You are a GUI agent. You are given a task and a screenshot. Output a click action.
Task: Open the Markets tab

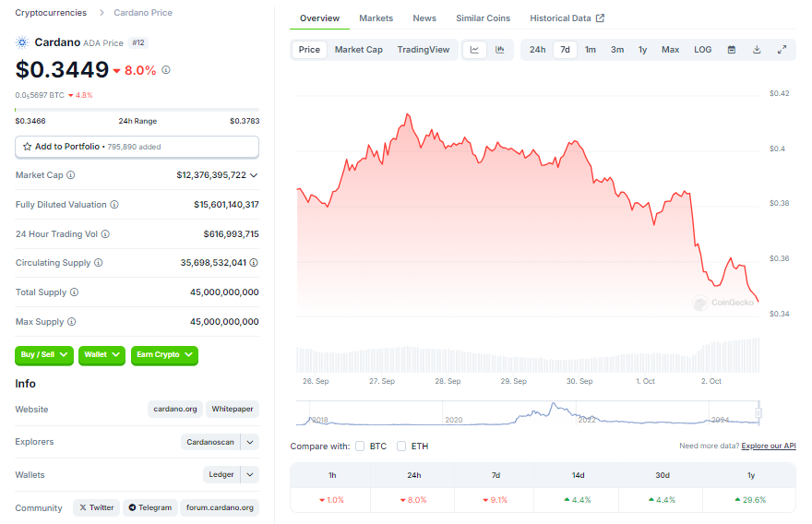point(376,18)
